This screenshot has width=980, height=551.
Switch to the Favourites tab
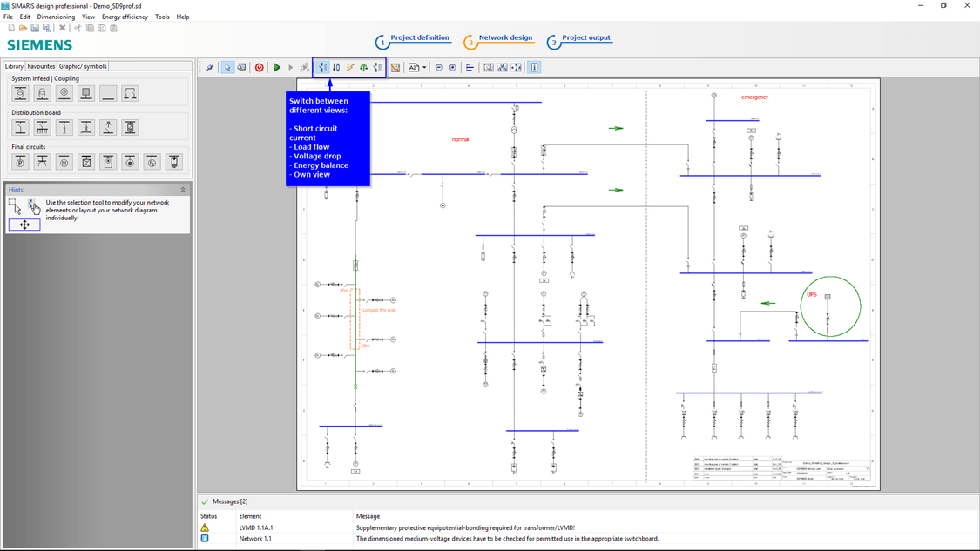(41, 66)
